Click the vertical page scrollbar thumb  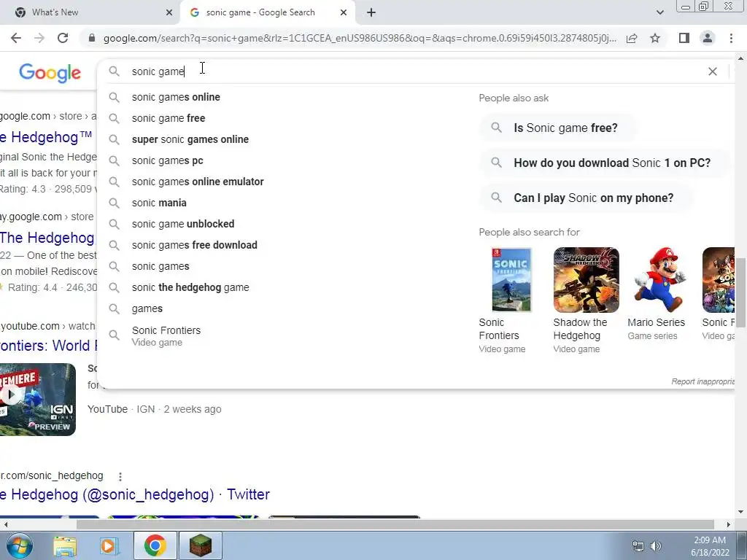[x=741, y=292]
